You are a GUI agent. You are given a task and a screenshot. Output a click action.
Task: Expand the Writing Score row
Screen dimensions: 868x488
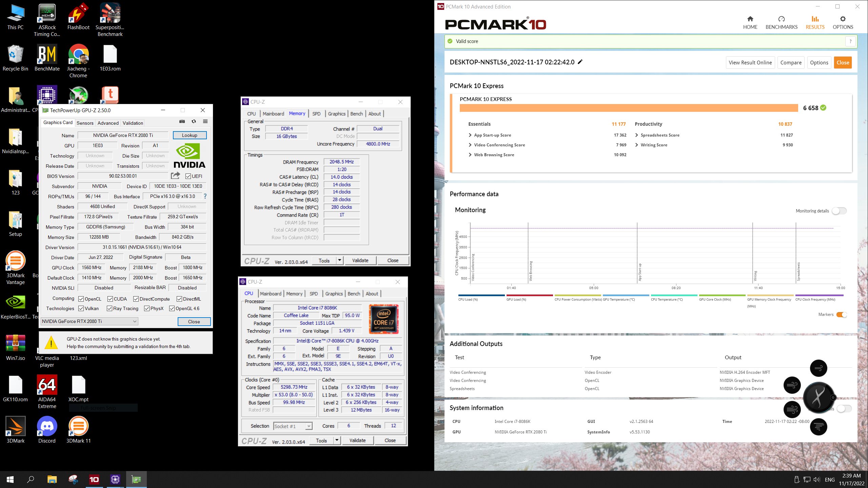click(636, 145)
